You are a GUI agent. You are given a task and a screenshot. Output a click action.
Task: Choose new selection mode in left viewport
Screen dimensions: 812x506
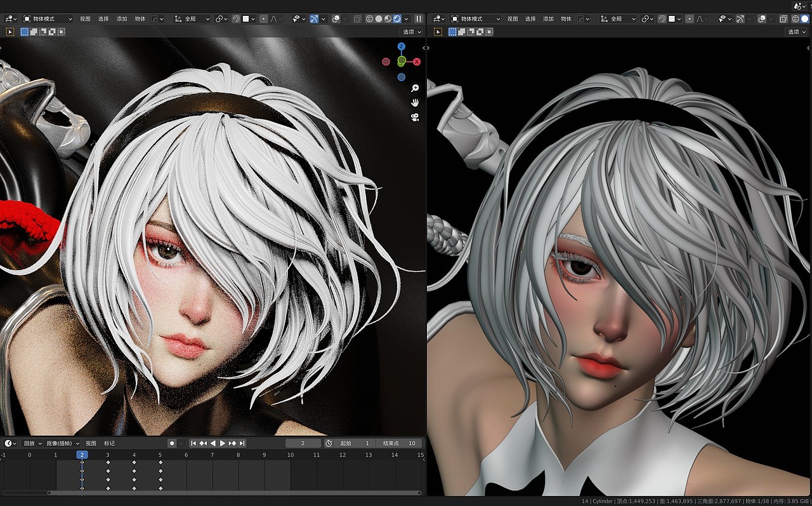pos(25,32)
